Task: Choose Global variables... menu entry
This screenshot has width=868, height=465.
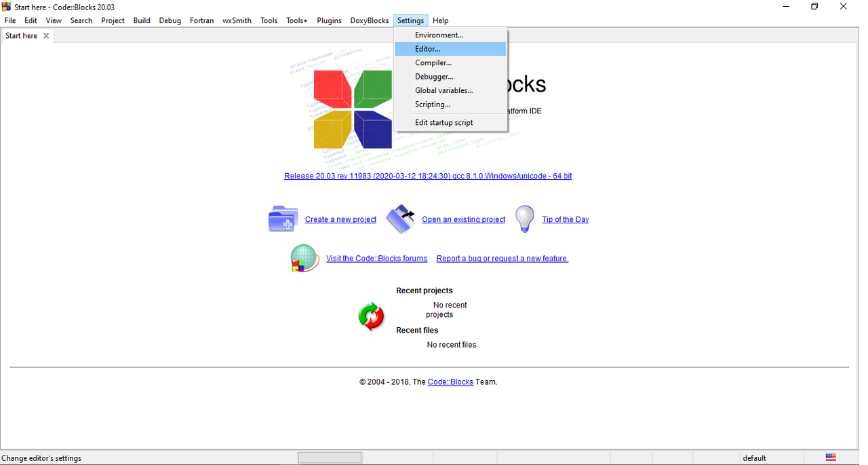Action: 450,90
